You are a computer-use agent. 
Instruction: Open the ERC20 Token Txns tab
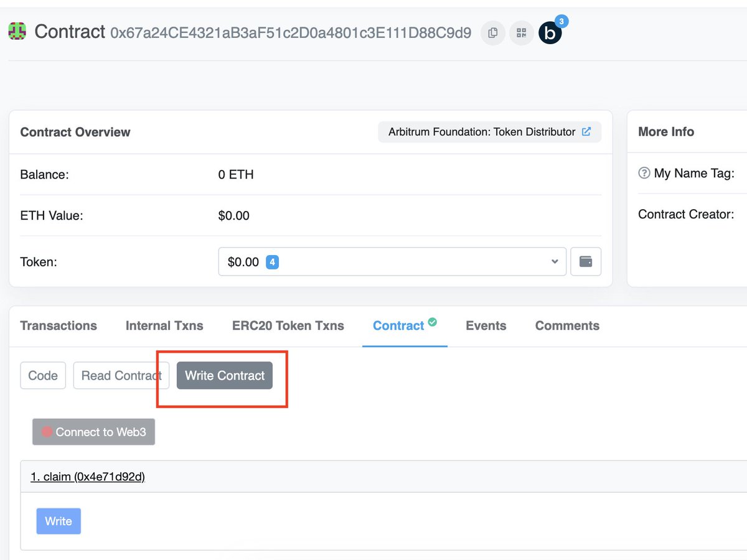pyautogui.click(x=288, y=325)
